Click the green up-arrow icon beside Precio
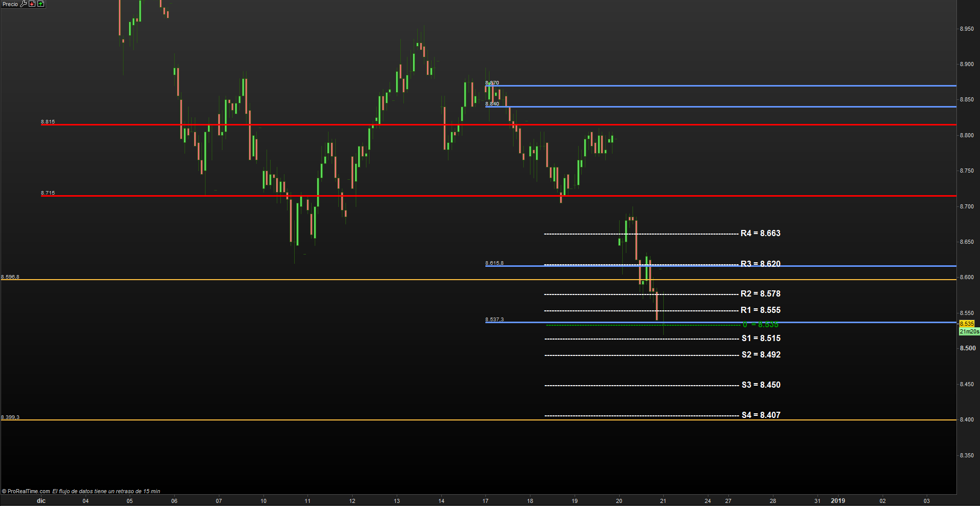980x506 pixels. pos(40,4)
